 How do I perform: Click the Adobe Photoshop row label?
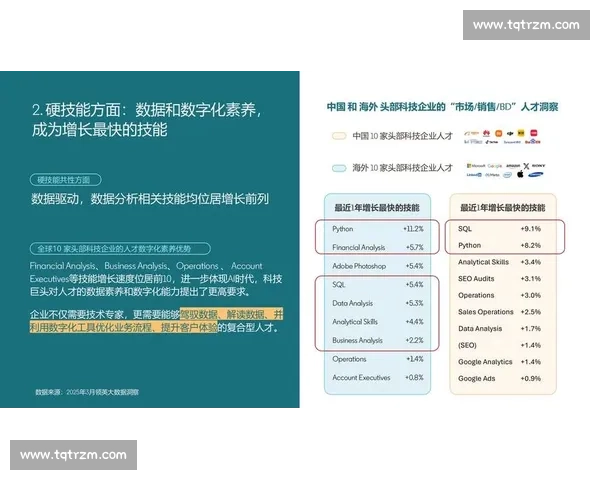click(359, 266)
